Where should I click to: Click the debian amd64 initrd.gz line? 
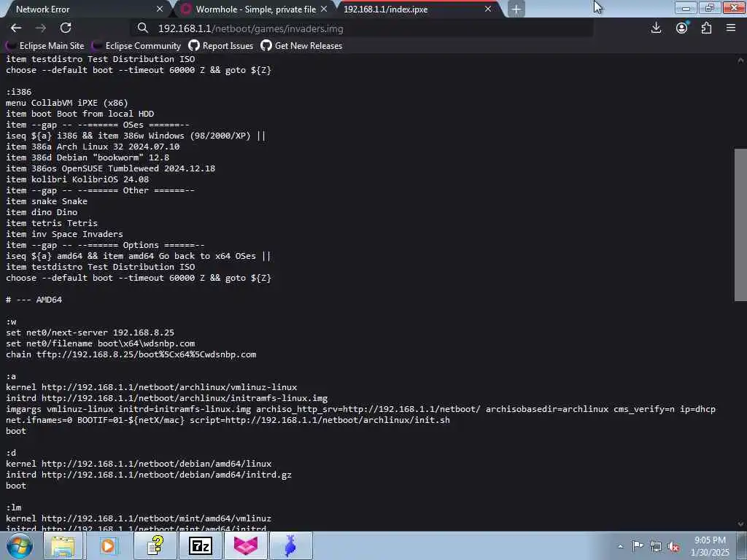tap(149, 475)
